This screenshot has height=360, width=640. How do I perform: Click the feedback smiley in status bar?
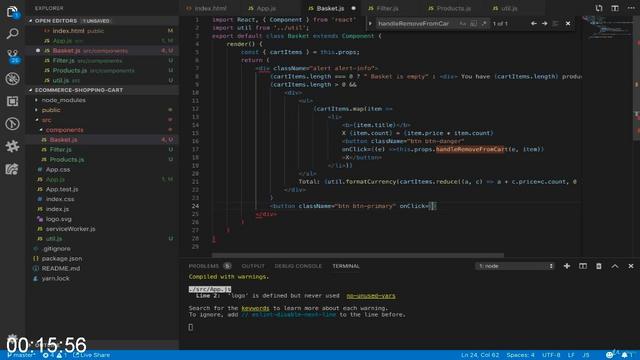[x=610, y=355]
